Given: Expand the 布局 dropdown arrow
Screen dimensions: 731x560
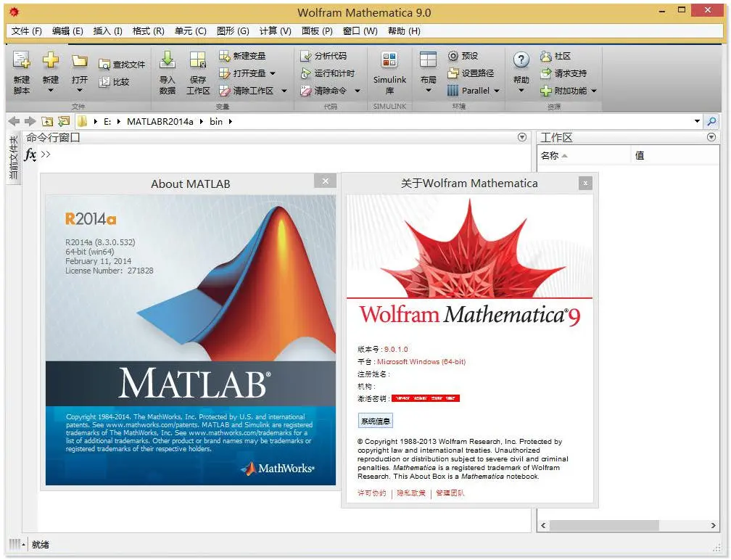Looking at the screenshot, I should click(428, 91).
